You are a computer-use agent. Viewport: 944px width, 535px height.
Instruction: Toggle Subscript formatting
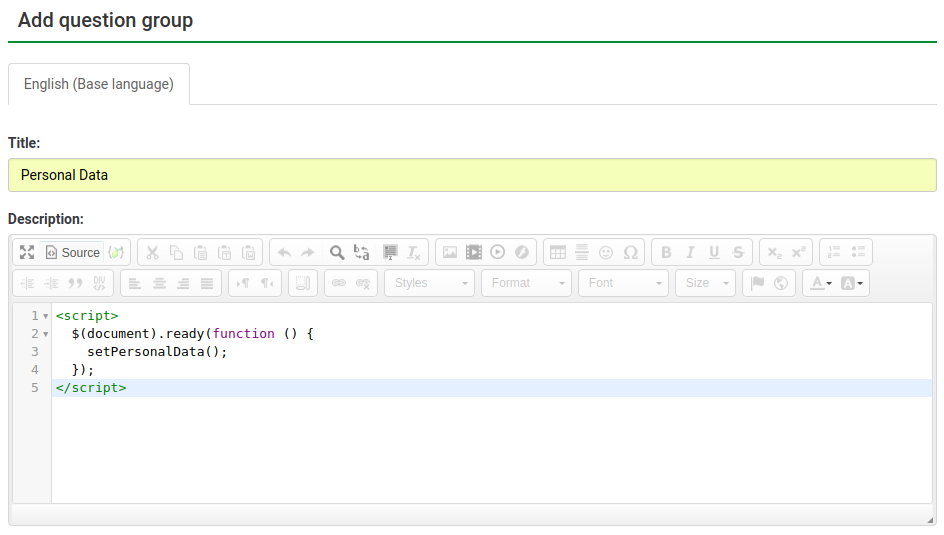point(774,252)
